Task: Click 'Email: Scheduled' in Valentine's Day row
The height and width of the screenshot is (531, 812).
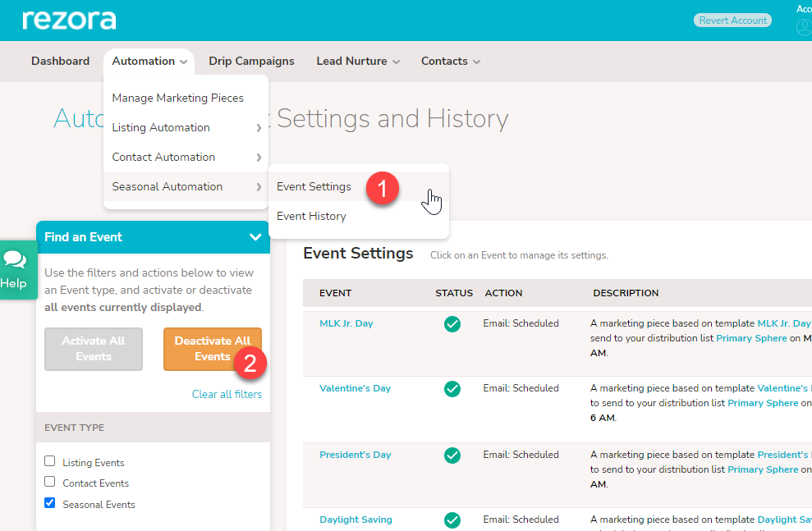Action: [x=521, y=388]
